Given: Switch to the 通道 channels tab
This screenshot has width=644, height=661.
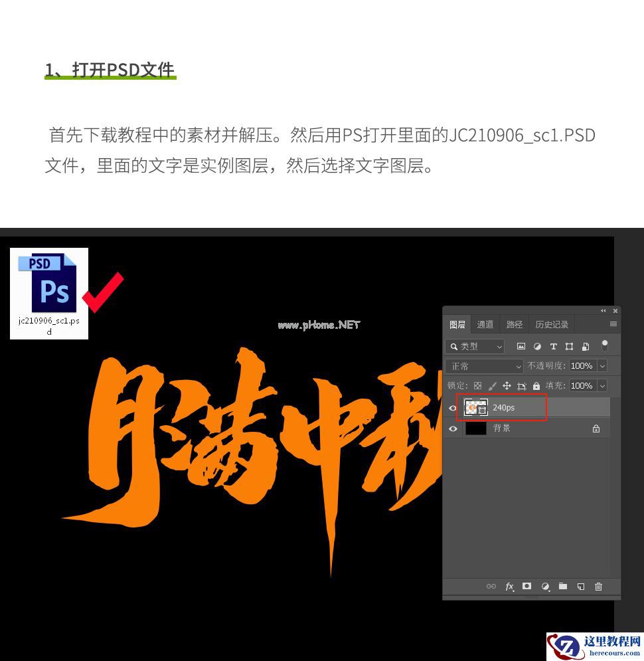Looking at the screenshot, I should pyautogui.click(x=485, y=324).
